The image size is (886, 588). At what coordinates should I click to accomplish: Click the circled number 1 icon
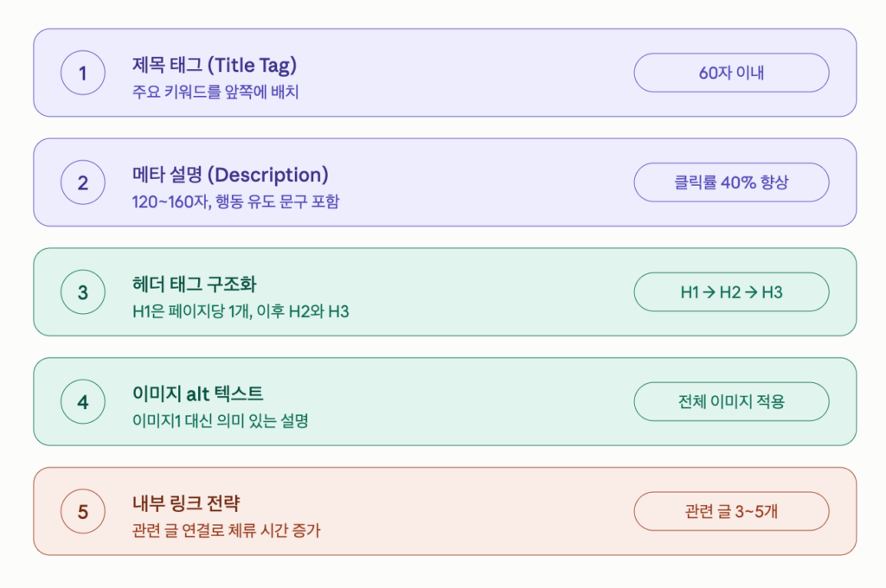[83, 73]
